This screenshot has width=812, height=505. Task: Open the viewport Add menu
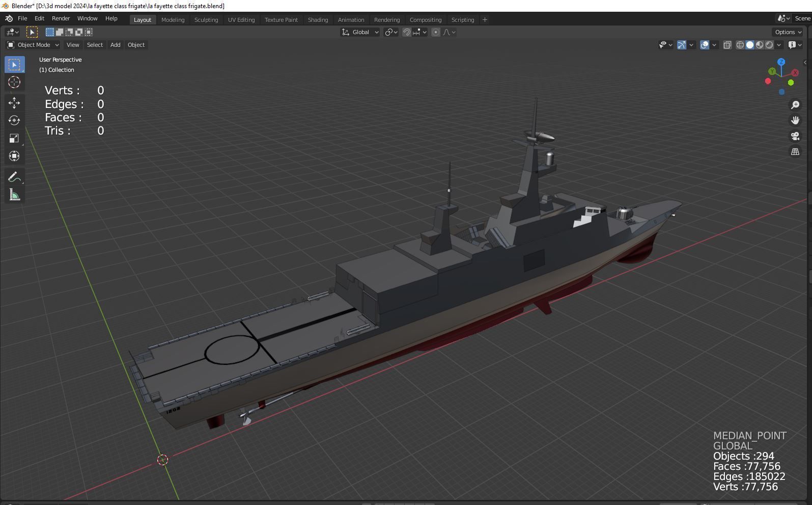tap(115, 45)
